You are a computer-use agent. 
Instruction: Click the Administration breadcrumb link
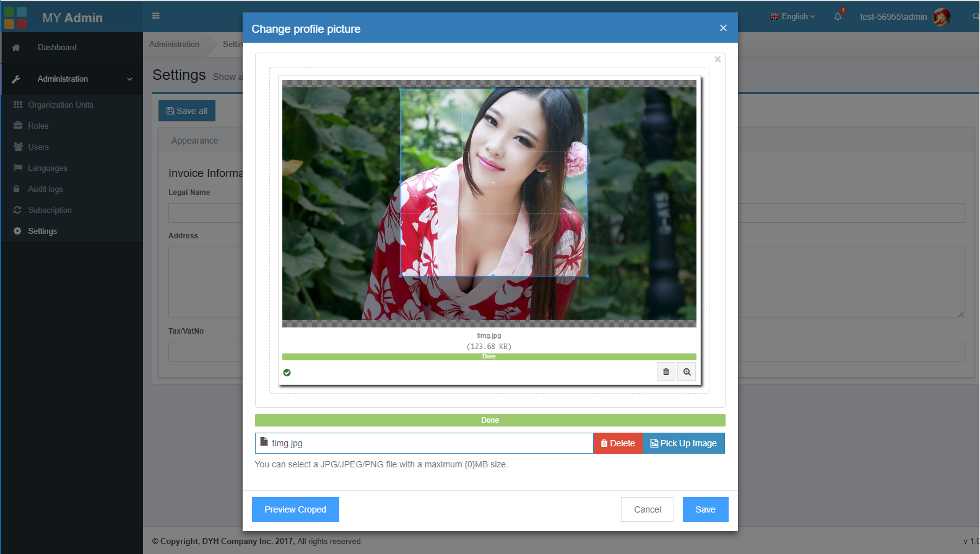pyautogui.click(x=174, y=45)
